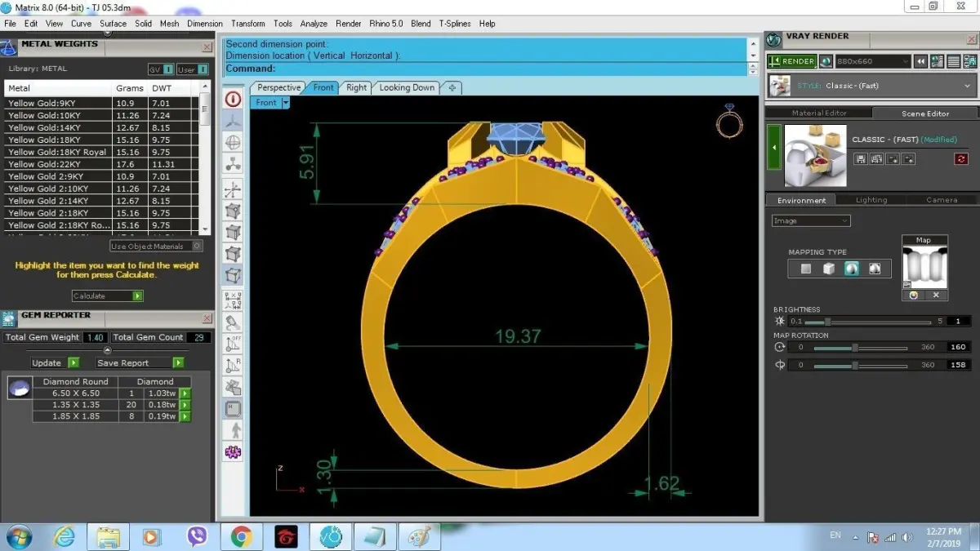This screenshot has height=551, width=980.
Task: Click the purple gear icon in viewport toolbar
Action: point(234,451)
